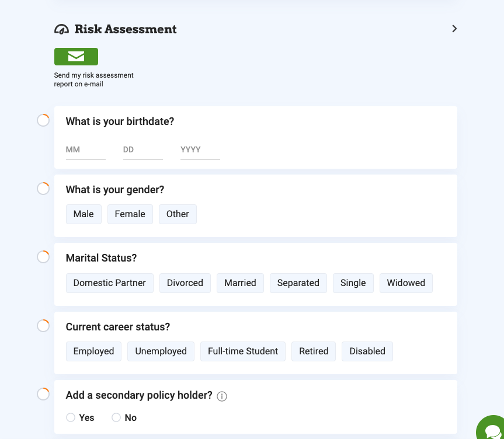504x439 pixels.
Task: Click the birthdate question progress circle
Action: click(43, 121)
